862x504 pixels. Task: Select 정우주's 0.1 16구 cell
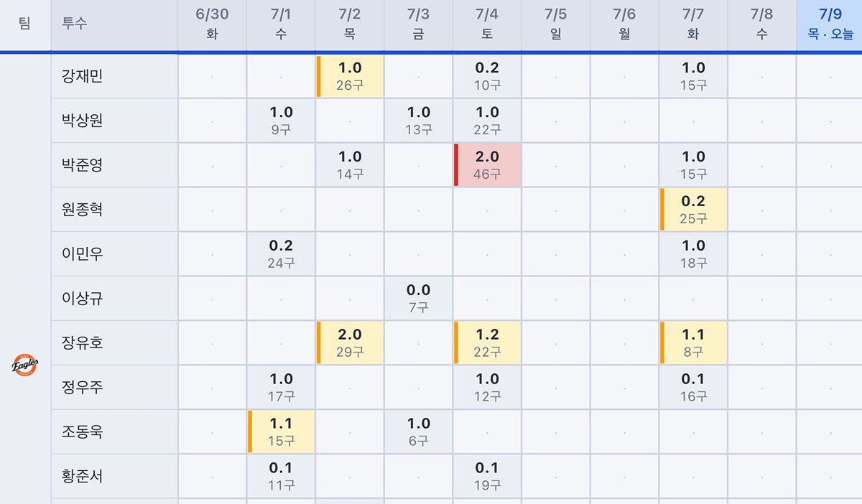tap(693, 388)
